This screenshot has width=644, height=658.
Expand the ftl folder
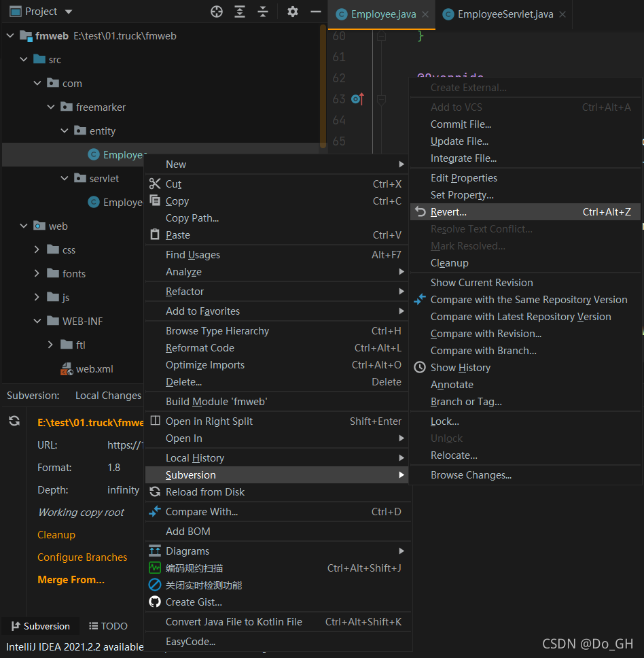[50, 345]
